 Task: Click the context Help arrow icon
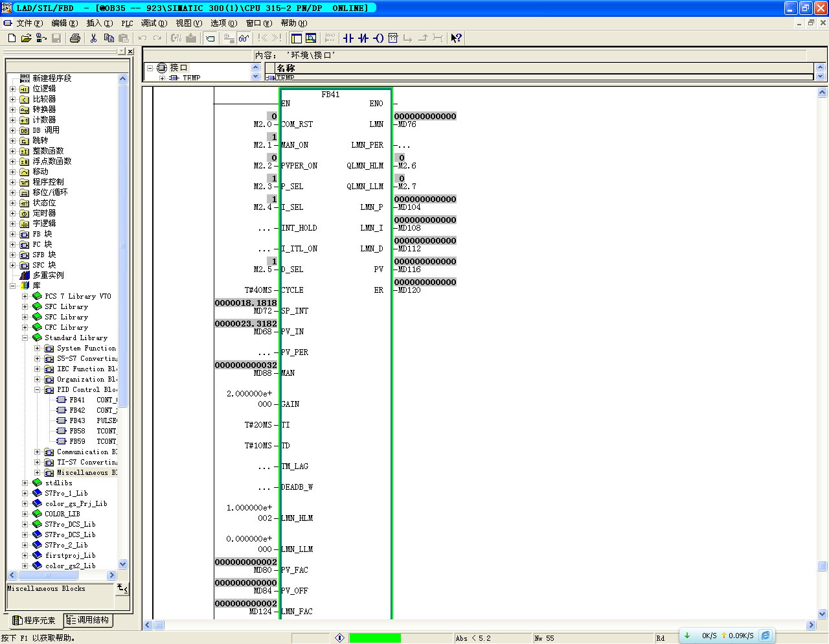pyautogui.click(x=457, y=38)
